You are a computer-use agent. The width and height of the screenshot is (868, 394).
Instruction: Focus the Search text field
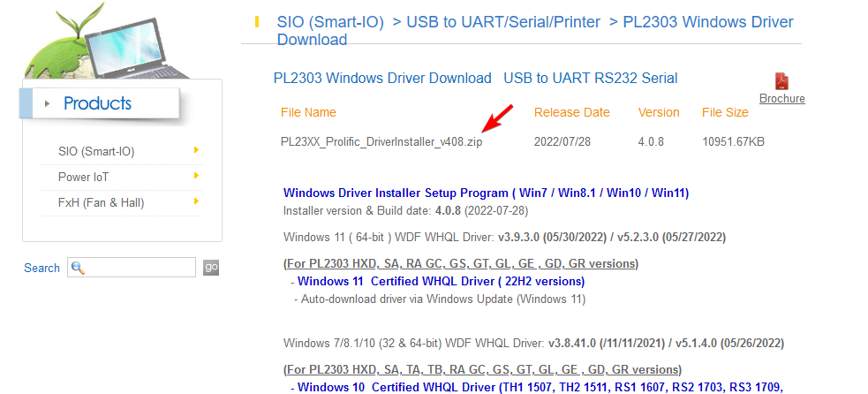pos(140,268)
